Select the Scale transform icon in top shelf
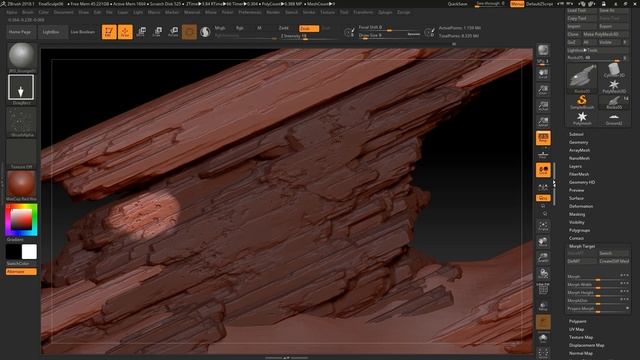This screenshot has height=360, width=640. point(157,32)
